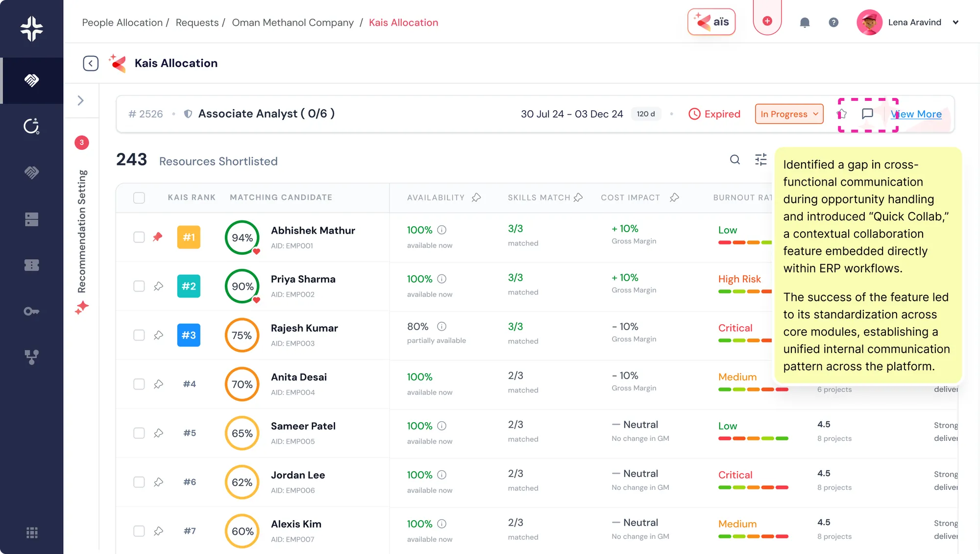The height and width of the screenshot is (554, 980).
Task: Click the Kais Rank column header
Action: click(x=192, y=197)
